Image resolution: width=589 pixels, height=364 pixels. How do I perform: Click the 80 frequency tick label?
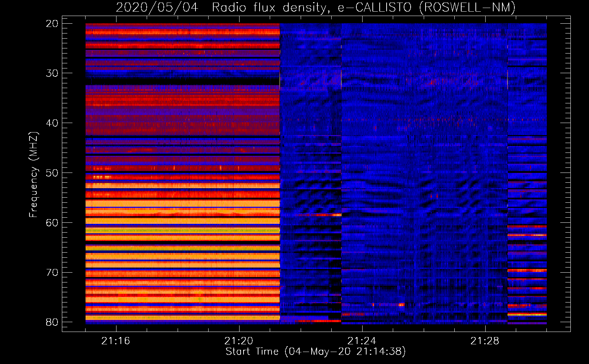point(52,322)
